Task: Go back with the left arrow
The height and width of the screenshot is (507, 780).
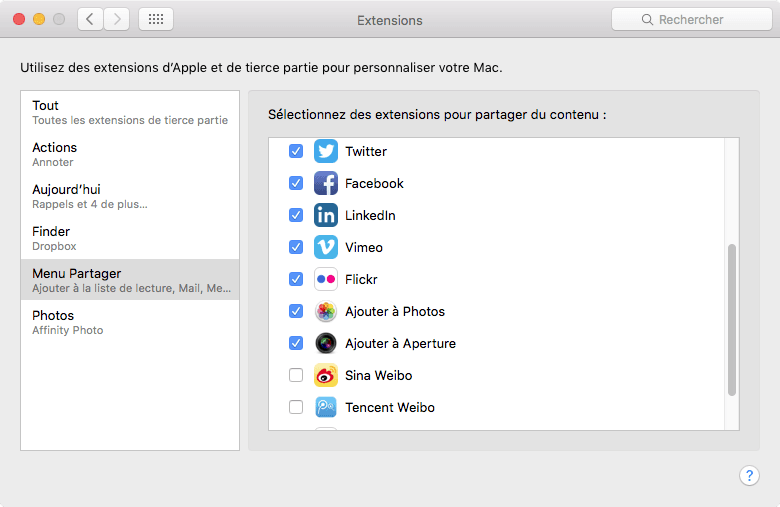Action: click(x=90, y=19)
